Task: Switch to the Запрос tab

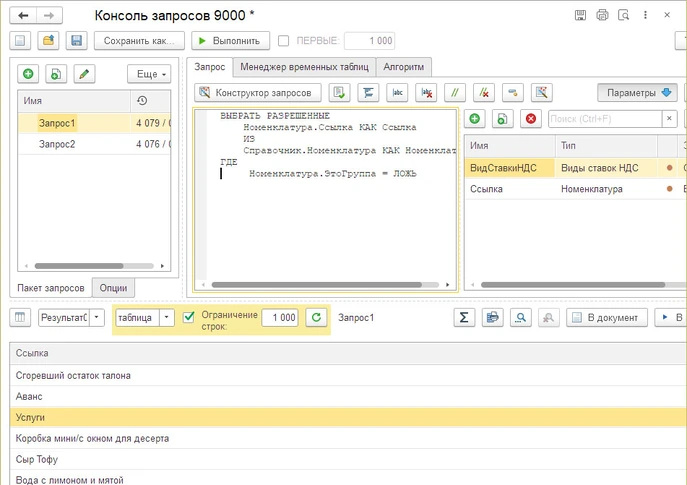Action: 209,67
